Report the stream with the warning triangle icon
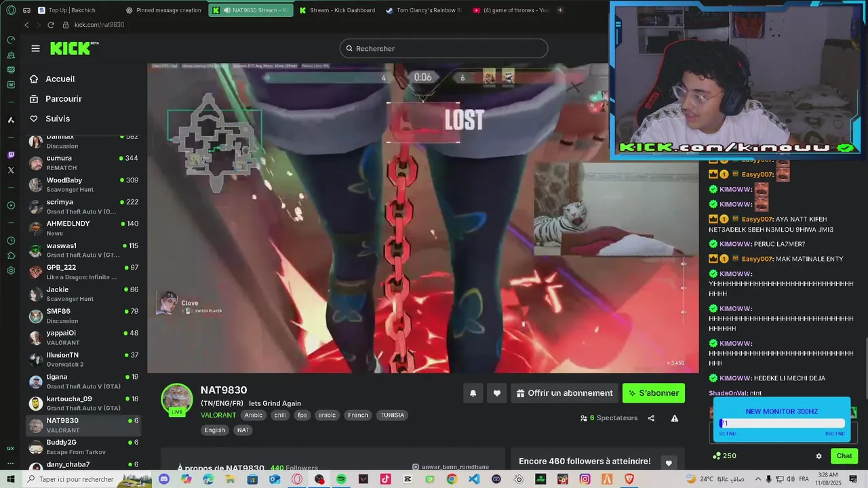868x488 pixels. pos(675,418)
